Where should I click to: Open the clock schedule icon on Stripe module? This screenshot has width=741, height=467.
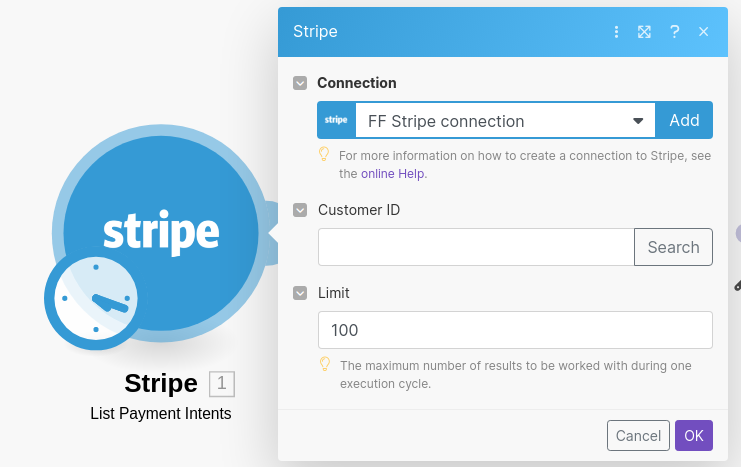tap(95, 299)
